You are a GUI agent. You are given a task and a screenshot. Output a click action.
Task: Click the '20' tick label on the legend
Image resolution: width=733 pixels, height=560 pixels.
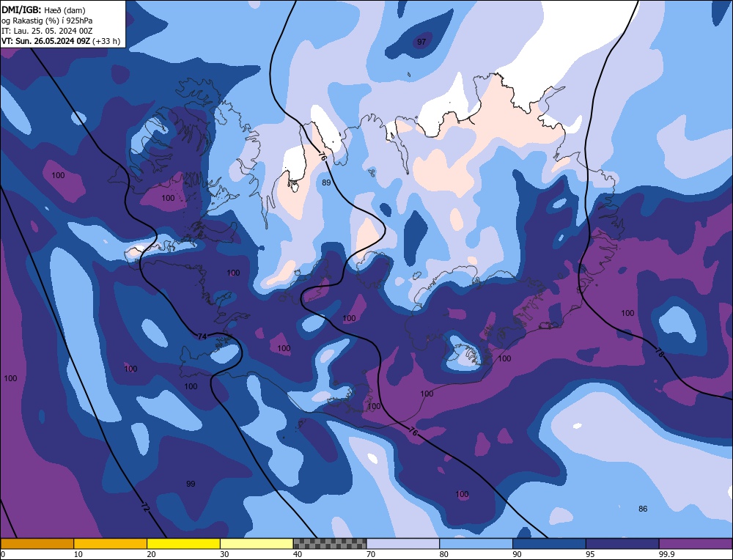pos(152,554)
